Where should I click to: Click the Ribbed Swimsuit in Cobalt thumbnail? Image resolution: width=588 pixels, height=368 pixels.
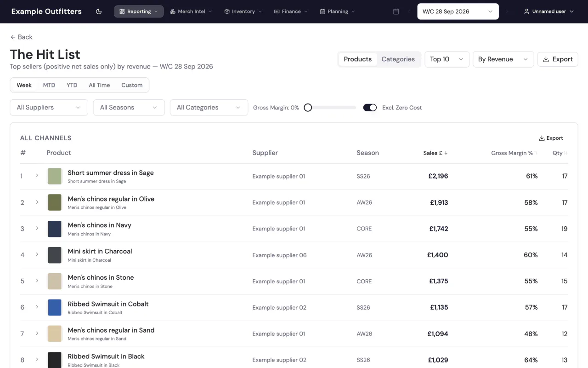55,307
